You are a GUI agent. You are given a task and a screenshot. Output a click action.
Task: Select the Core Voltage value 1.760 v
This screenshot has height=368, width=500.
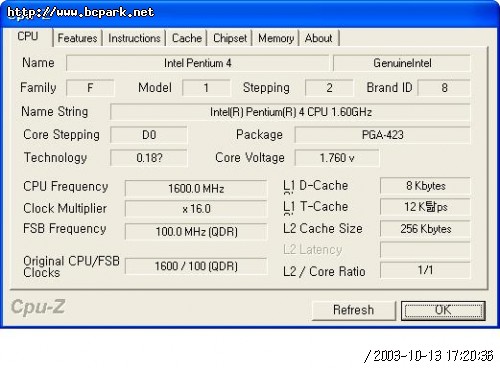(x=337, y=158)
